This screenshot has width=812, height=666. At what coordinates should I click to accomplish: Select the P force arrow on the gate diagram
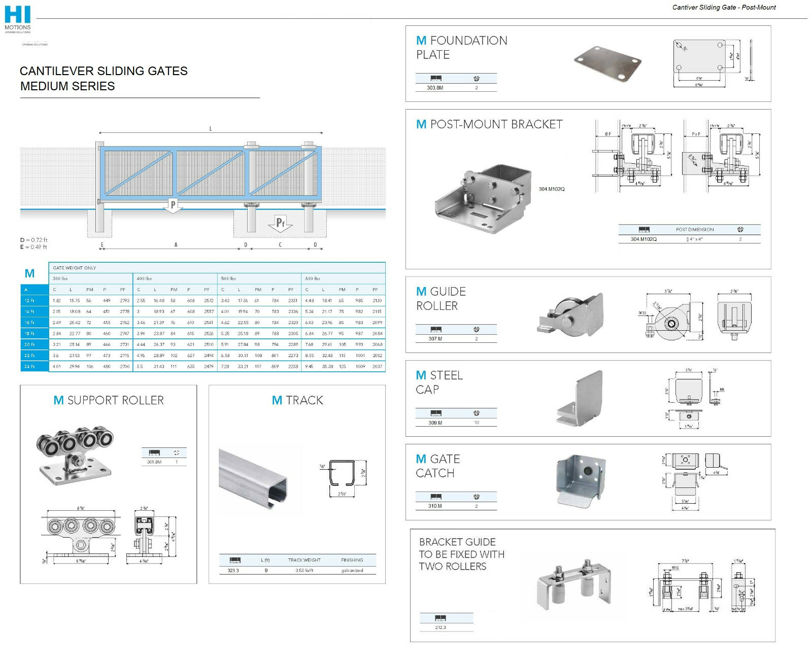173,204
